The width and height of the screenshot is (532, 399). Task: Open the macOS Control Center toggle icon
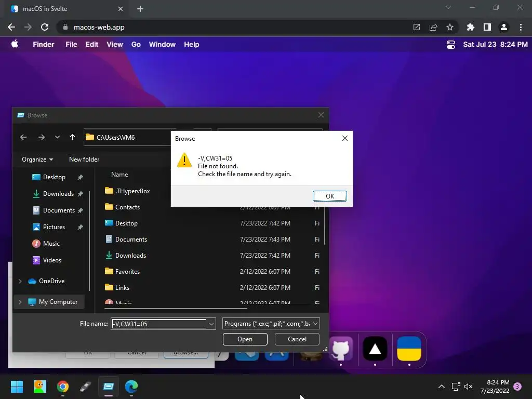(x=450, y=45)
